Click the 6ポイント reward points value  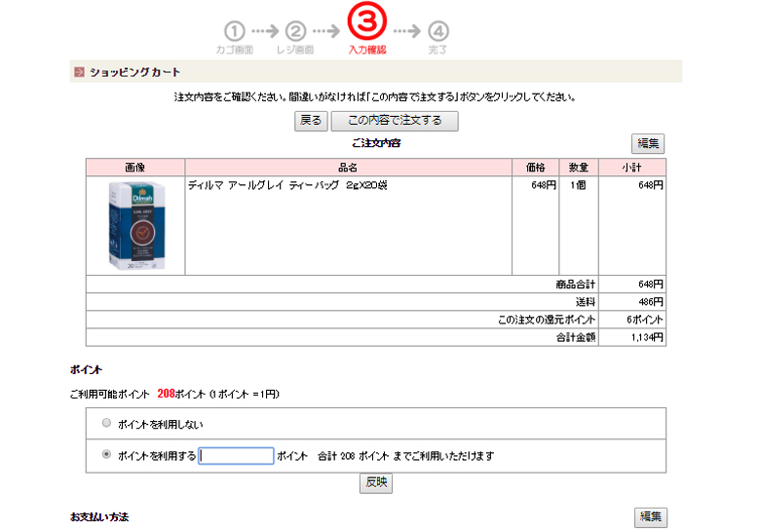click(645, 320)
